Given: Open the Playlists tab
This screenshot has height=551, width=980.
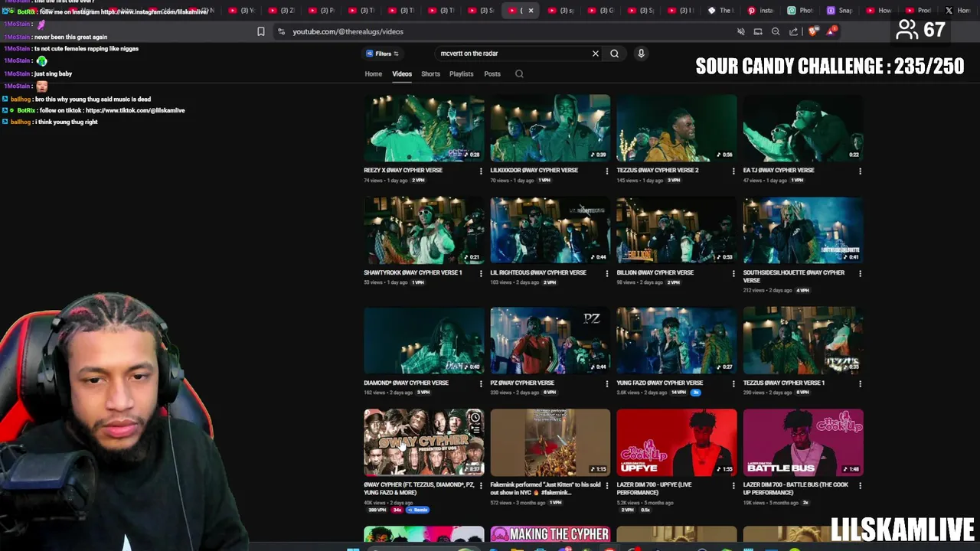Looking at the screenshot, I should [461, 74].
